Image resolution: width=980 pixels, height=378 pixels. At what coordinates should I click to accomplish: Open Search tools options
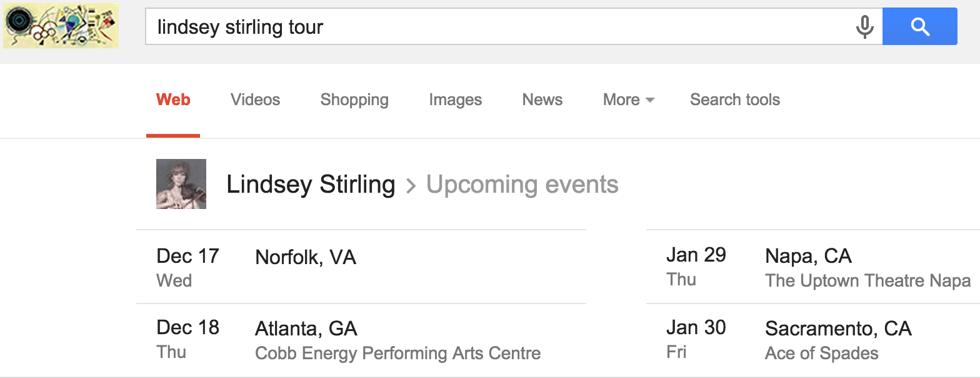point(735,100)
